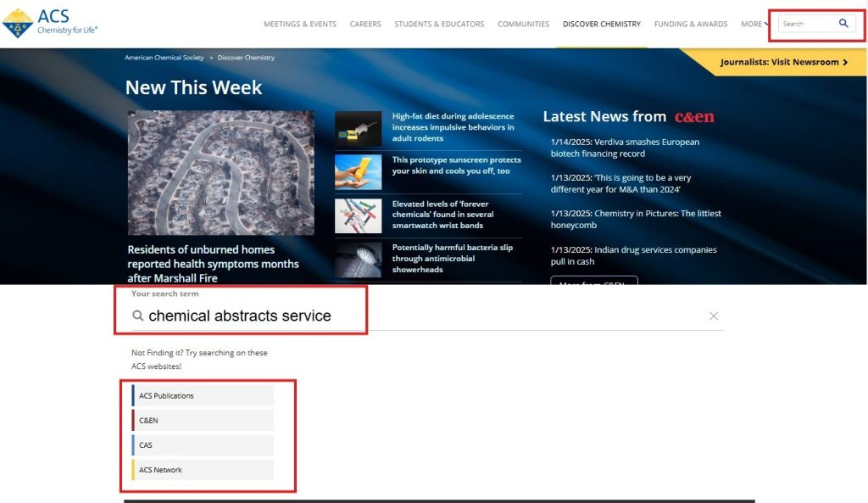Open M&A different year news item
868x503 pixels.
tap(620, 183)
